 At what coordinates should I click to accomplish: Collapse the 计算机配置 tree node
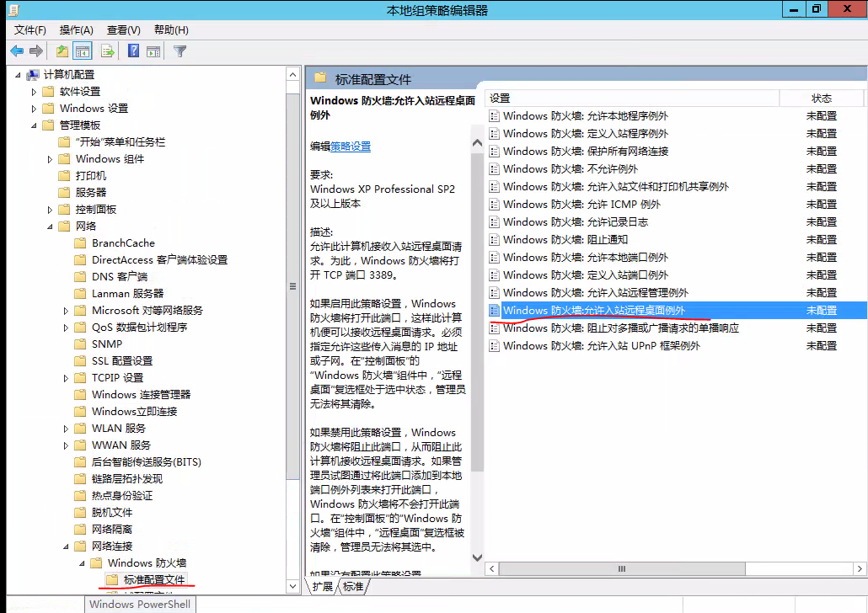point(19,75)
